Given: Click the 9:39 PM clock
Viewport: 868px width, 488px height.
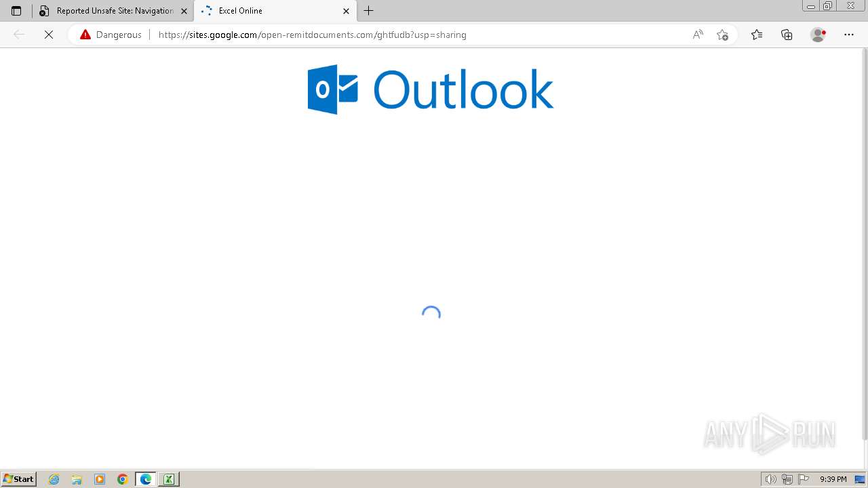Looking at the screenshot, I should click(x=833, y=479).
